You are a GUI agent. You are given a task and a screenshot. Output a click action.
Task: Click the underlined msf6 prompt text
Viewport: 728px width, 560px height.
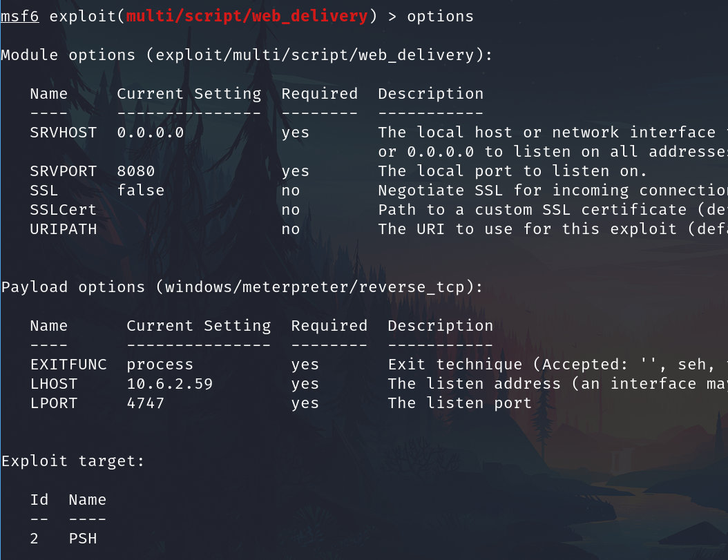pyautogui.click(x=19, y=16)
